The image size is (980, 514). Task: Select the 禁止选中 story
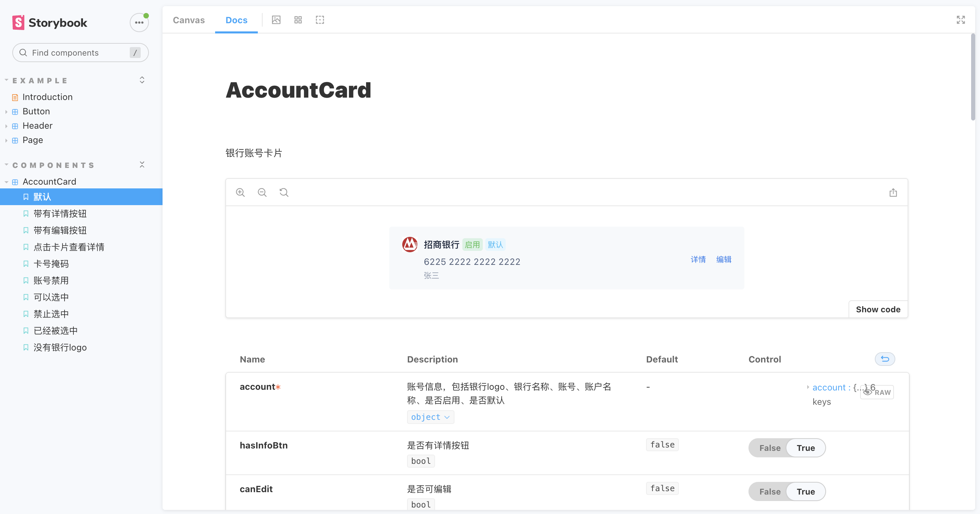click(x=51, y=314)
